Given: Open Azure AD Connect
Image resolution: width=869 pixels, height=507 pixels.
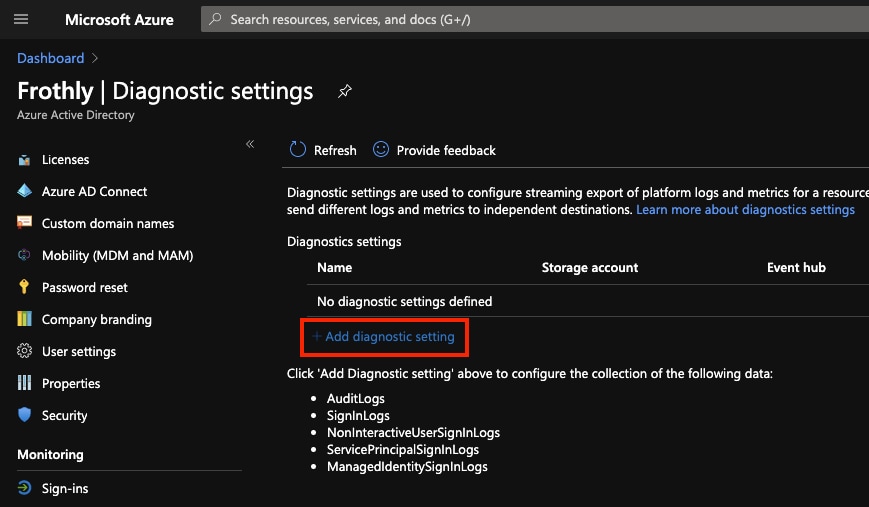Looking at the screenshot, I should point(94,192).
